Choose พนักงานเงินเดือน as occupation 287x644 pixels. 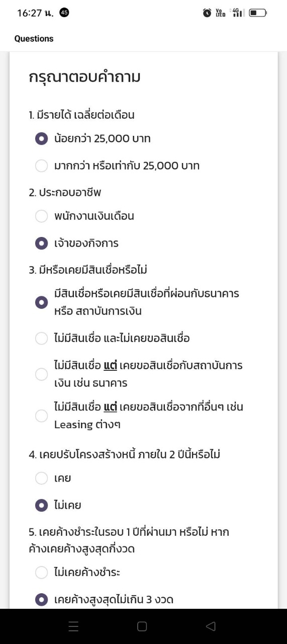coord(85,216)
